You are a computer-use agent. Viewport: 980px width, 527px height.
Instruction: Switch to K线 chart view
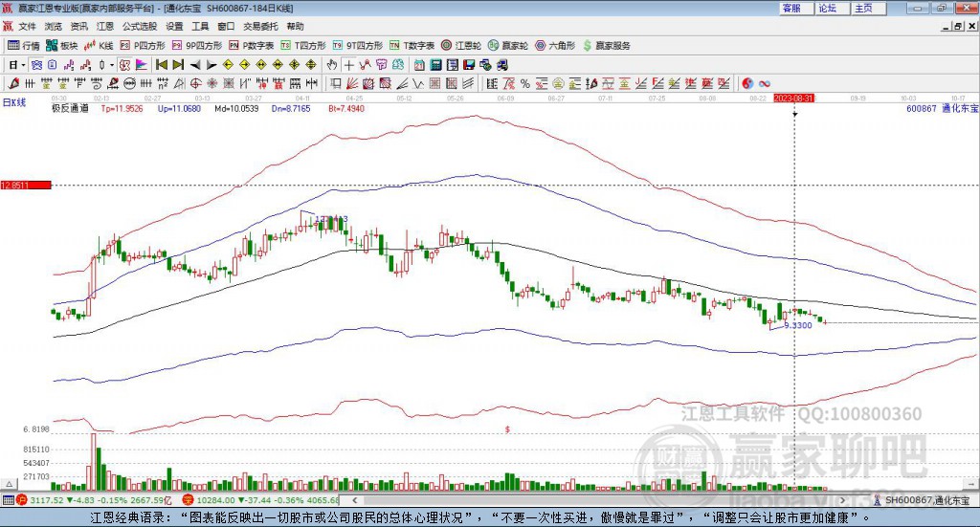[x=99, y=46]
